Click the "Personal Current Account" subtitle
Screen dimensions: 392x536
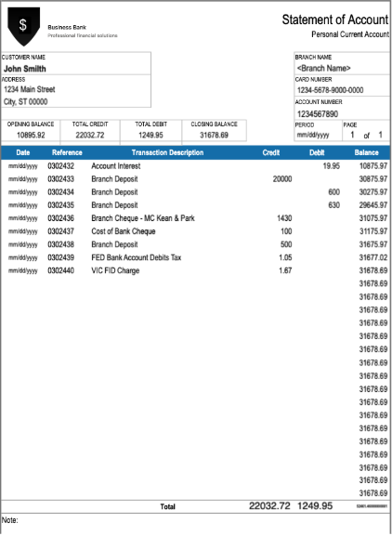[x=350, y=34]
